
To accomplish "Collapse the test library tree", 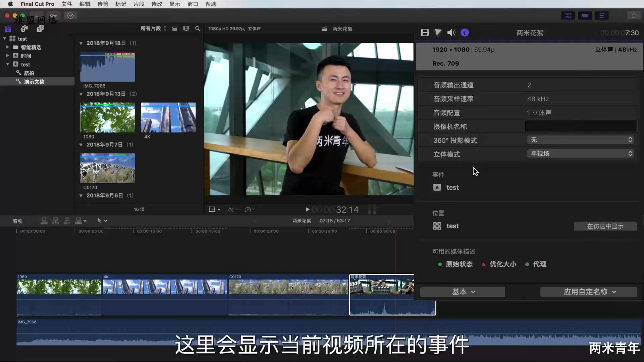I will pos(5,39).
